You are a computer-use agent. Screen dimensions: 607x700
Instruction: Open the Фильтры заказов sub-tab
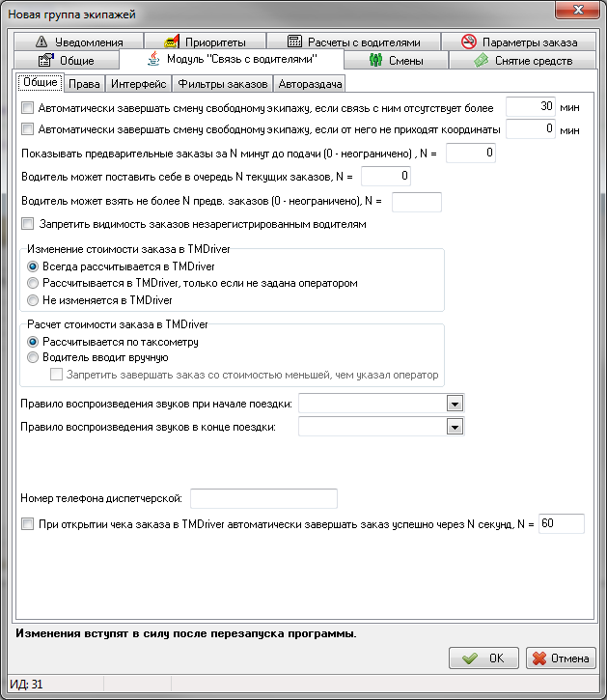(x=223, y=84)
